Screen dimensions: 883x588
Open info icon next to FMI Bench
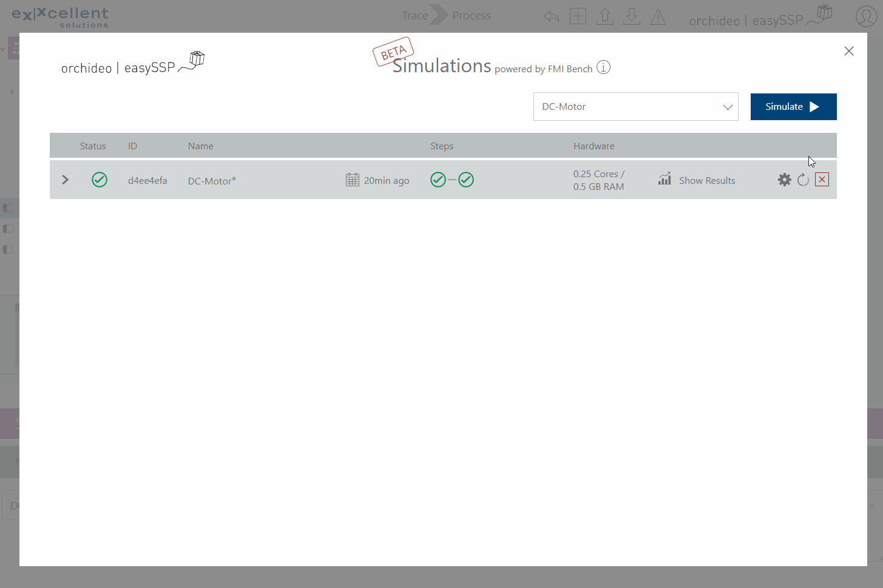603,67
